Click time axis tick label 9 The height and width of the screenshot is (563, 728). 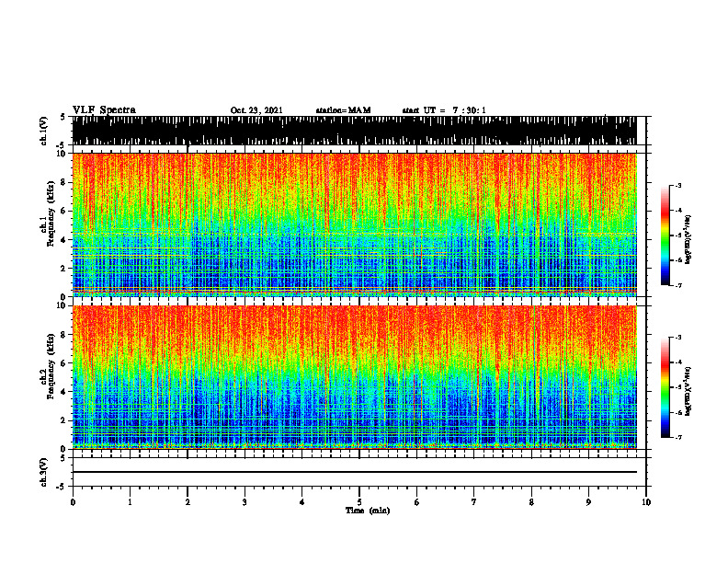pos(588,502)
